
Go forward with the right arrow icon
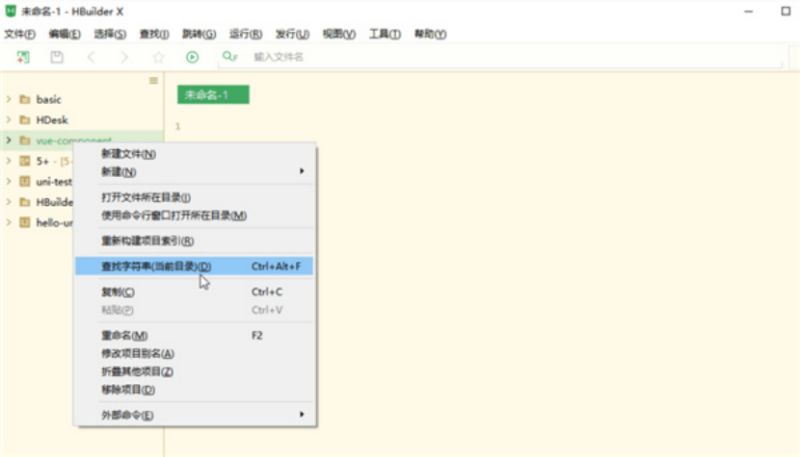pos(124,57)
